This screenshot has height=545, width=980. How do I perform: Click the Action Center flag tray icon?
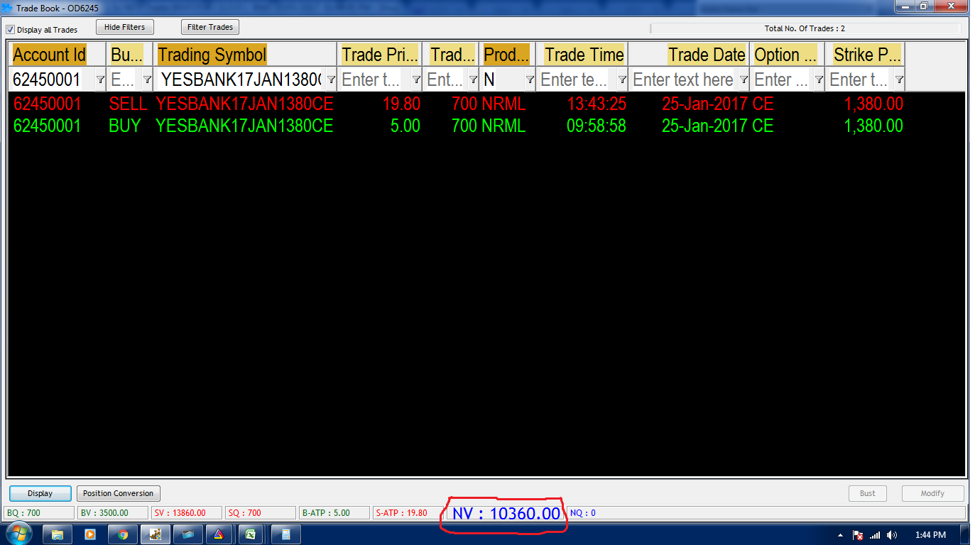(x=858, y=535)
